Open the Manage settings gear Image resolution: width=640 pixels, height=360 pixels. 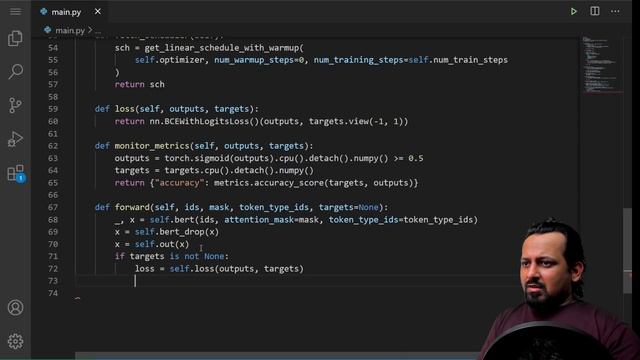(x=16, y=341)
